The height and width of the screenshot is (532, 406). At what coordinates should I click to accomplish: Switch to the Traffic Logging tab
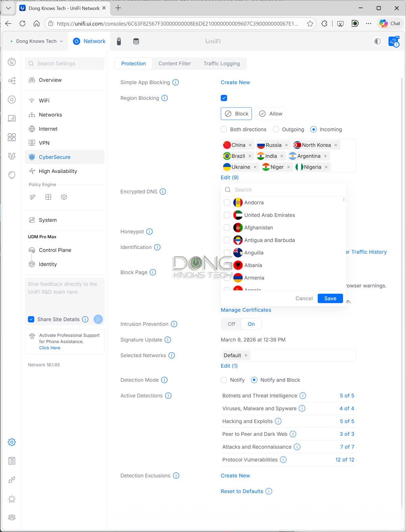222,64
